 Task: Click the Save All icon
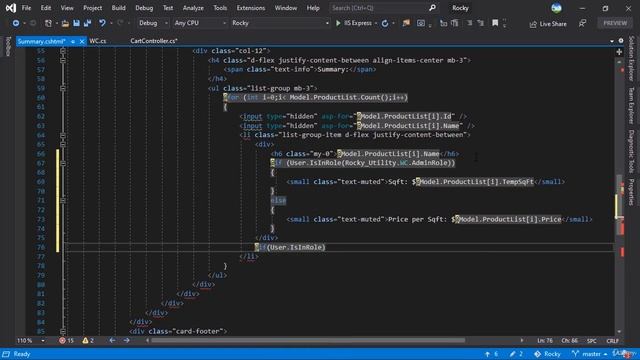click(x=87, y=23)
